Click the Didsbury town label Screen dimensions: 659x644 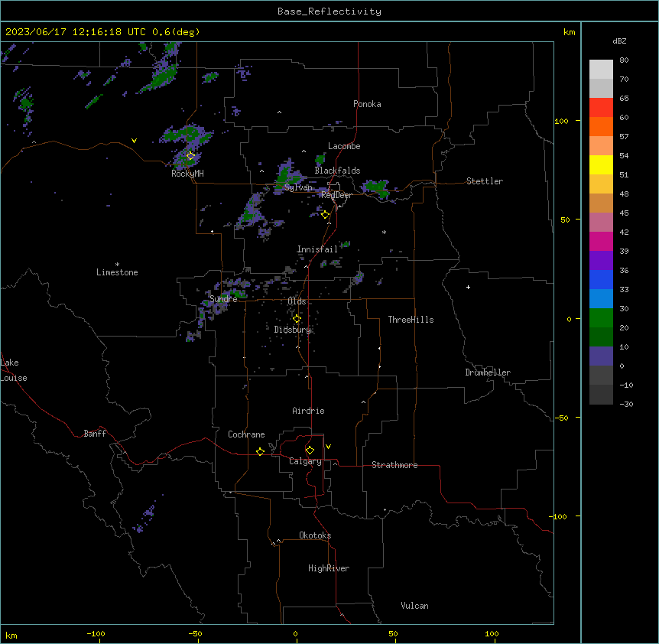tap(293, 330)
